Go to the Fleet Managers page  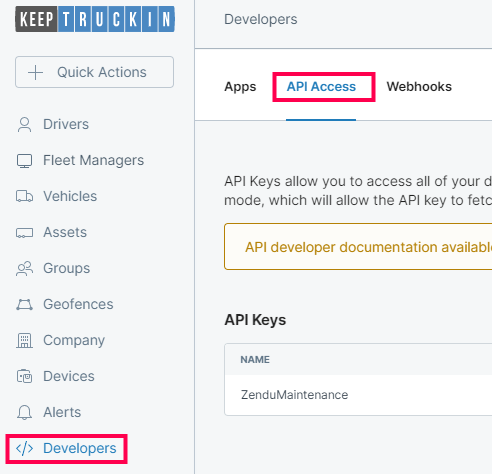tap(93, 160)
